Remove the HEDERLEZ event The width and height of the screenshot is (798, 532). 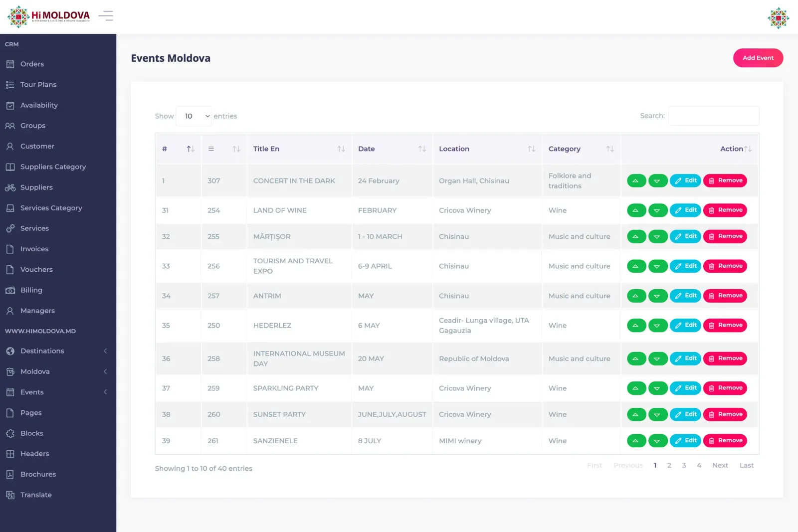point(725,325)
